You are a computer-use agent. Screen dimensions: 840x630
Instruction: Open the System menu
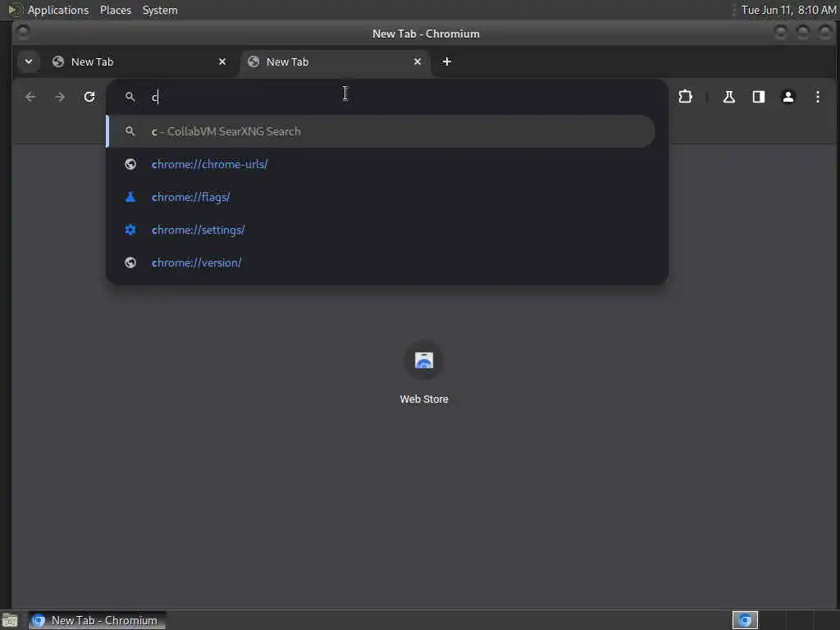[160, 10]
